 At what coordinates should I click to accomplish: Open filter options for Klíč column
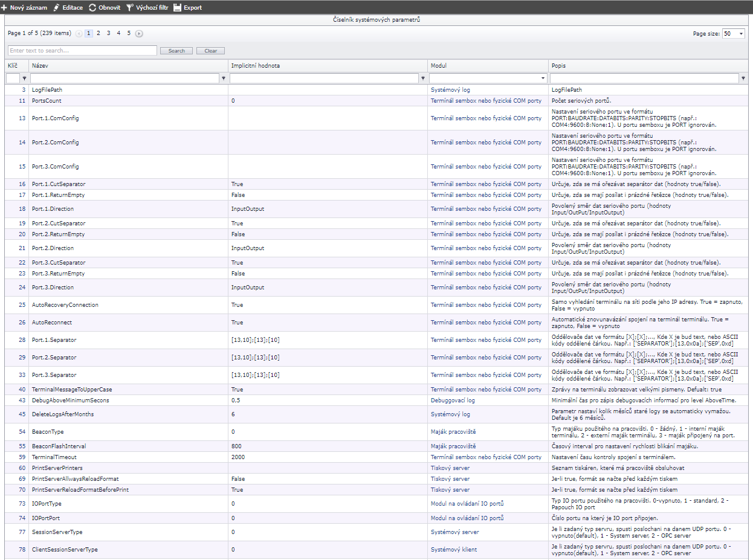pos(24,79)
